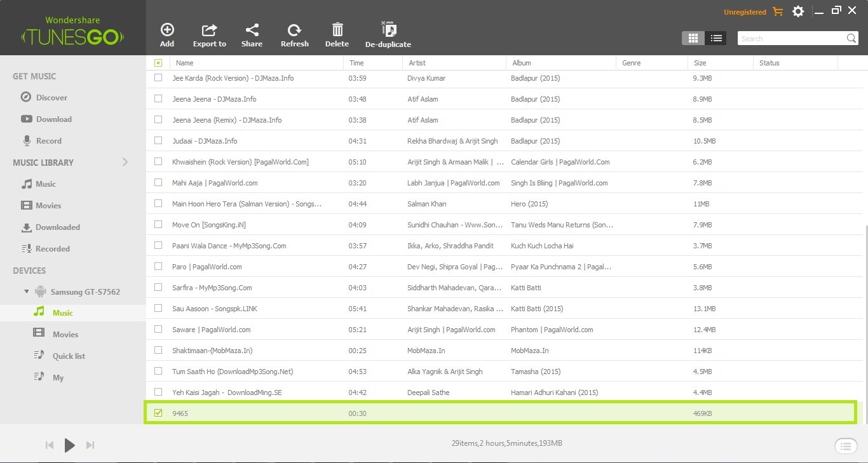The height and width of the screenshot is (463, 868).
Task: Check the Shaktimaan-(MobMaza.In) row
Action: [158, 351]
